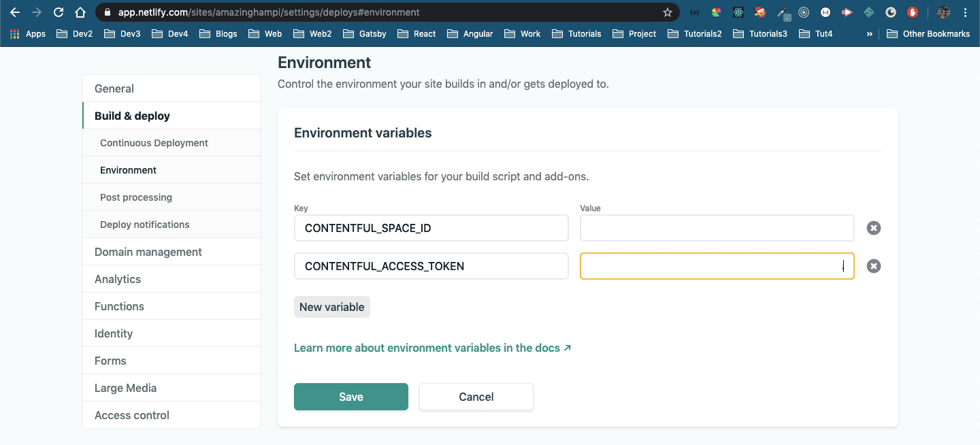This screenshot has width=980, height=445.
Task: Open the Work bookmarks folder
Action: 523,33
